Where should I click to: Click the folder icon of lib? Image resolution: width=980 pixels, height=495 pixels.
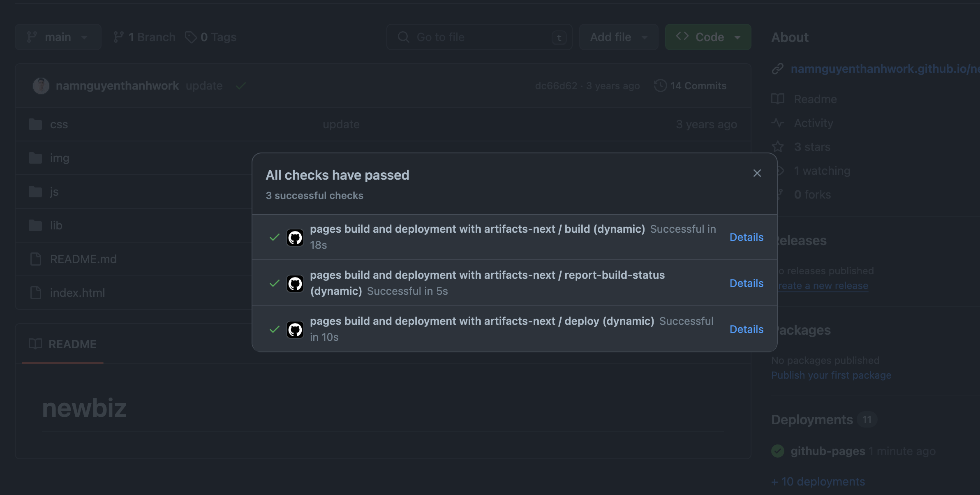point(35,225)
